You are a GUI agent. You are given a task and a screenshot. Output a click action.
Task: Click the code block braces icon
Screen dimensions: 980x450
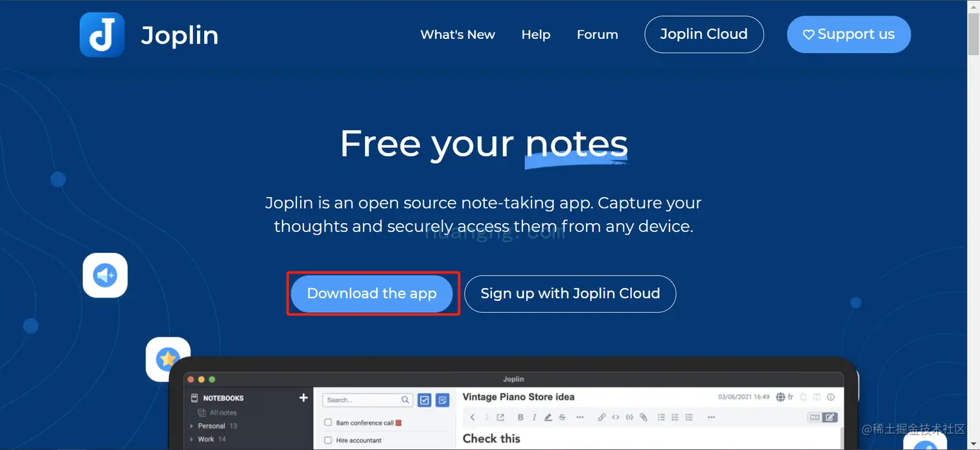pyautogui.click(x=629, y=417)
